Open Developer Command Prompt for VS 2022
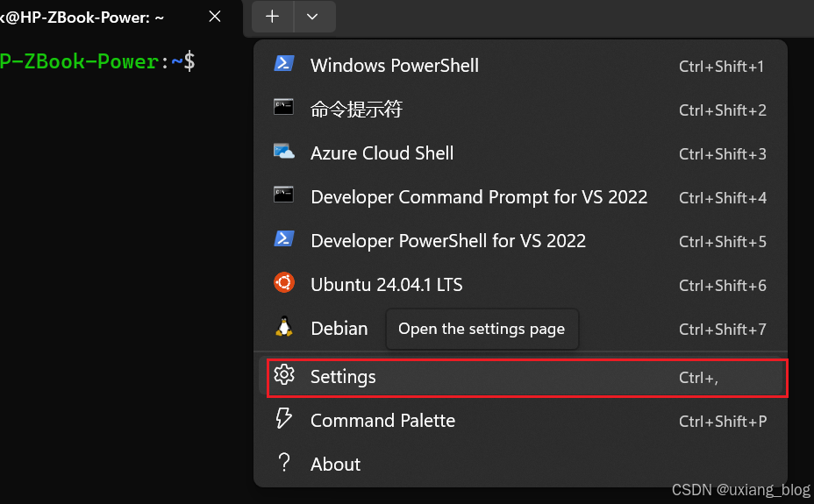The width and height of the screenshot is (814, 504). [x=520, y=197]
